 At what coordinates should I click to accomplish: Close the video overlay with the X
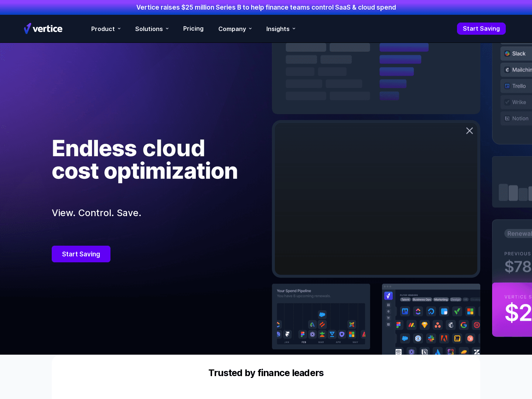(469, 131)
